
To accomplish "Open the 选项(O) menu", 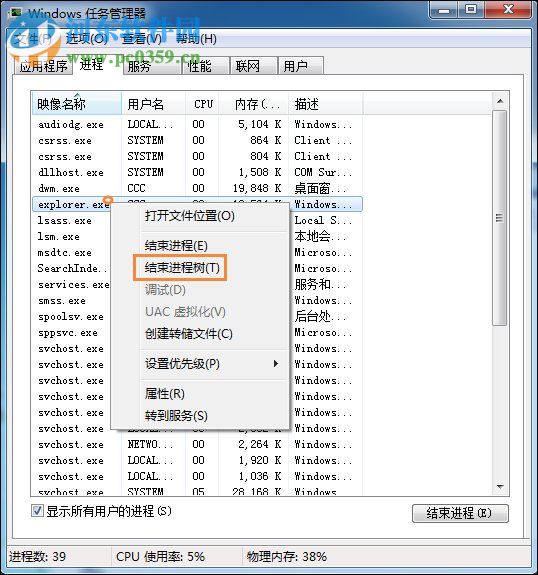I will point(87,39).
